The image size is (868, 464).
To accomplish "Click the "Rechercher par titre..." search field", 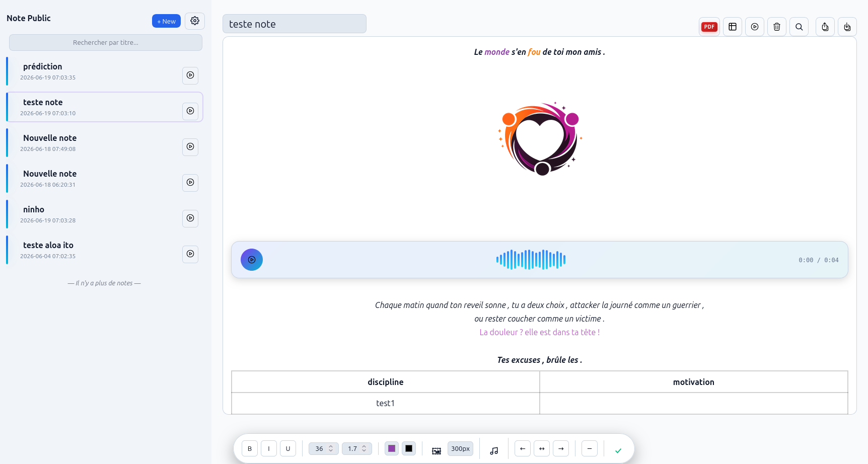I will (106, 42).
